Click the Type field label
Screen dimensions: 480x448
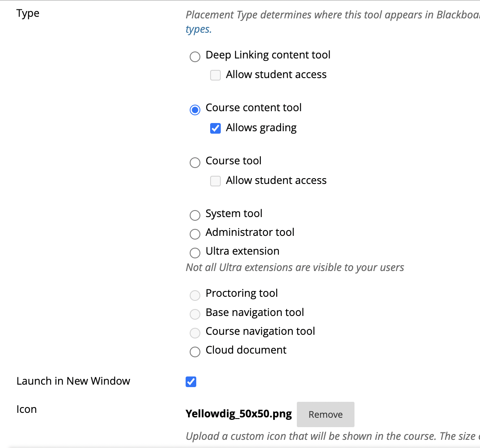coord(28,13)
